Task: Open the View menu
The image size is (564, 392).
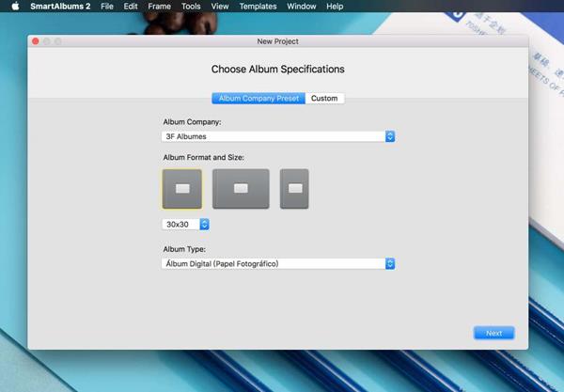Action: pyautogui.click(x=220, y=7)
